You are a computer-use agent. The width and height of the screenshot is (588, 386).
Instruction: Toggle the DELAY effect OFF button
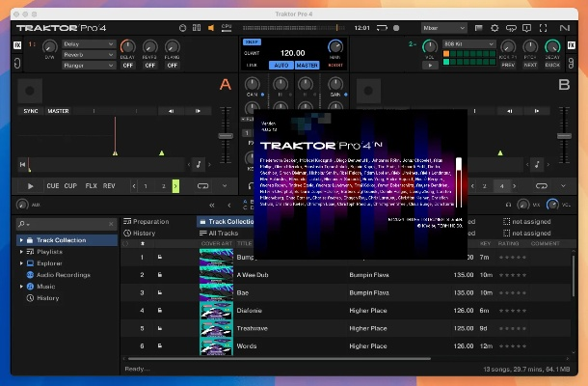(x=128, y=66)
